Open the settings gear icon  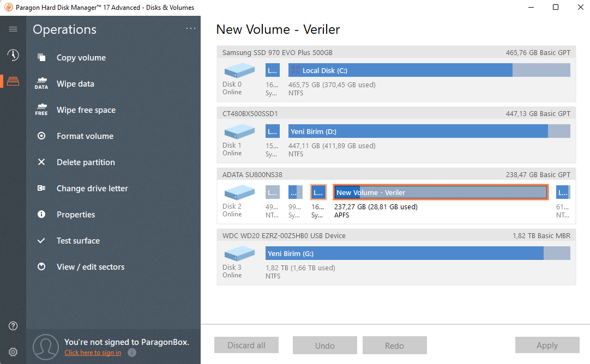coord(13,351)
